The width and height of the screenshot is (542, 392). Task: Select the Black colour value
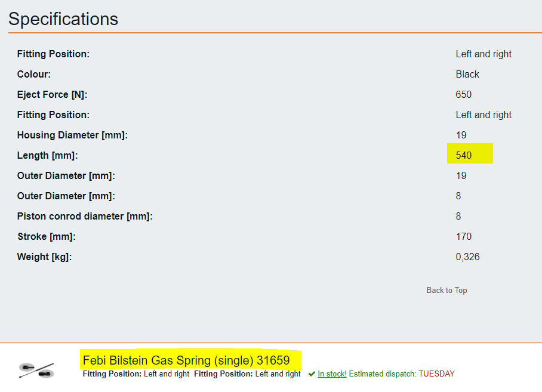(x=467, y=74)
